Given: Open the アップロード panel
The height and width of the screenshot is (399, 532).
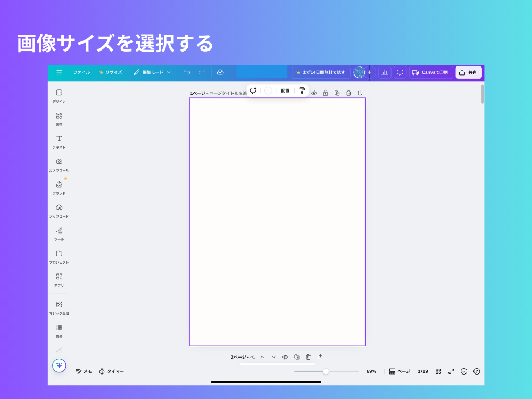Looking at the screenshot, I should 59,210.
